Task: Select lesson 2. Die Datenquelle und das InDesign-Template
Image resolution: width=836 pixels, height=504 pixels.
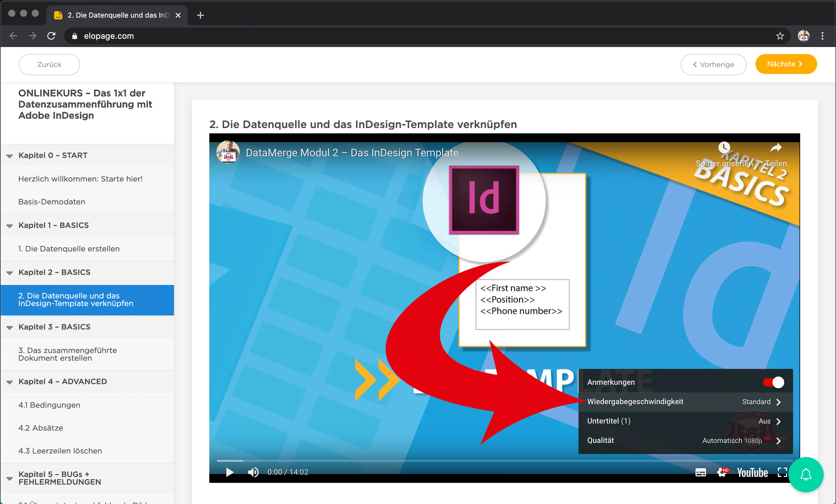Action: (x=87, y=300)
